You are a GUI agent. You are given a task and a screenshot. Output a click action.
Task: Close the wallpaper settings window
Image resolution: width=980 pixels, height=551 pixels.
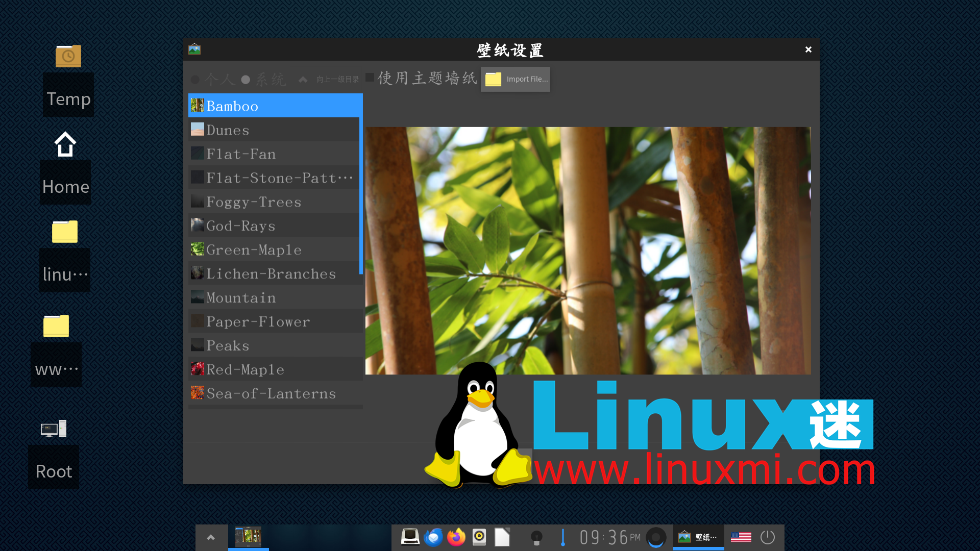pyautogui.click(x=808, y=49)
